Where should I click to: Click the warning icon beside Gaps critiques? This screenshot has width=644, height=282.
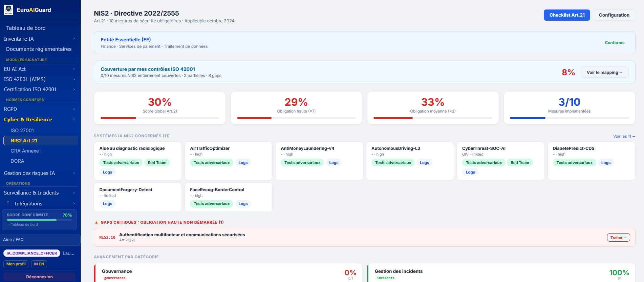pos(96,223)
